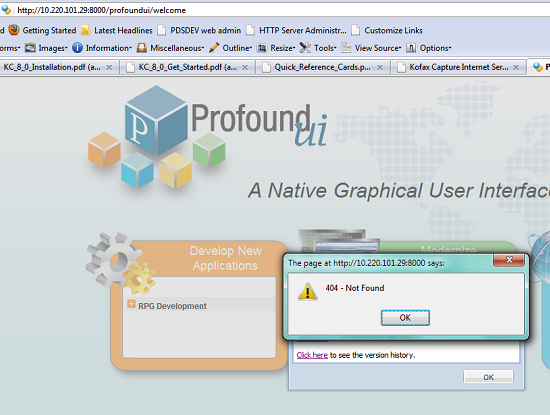
Task: Open Customize Links bookmark
Action: pyautogui.click(x=387, y=31)
